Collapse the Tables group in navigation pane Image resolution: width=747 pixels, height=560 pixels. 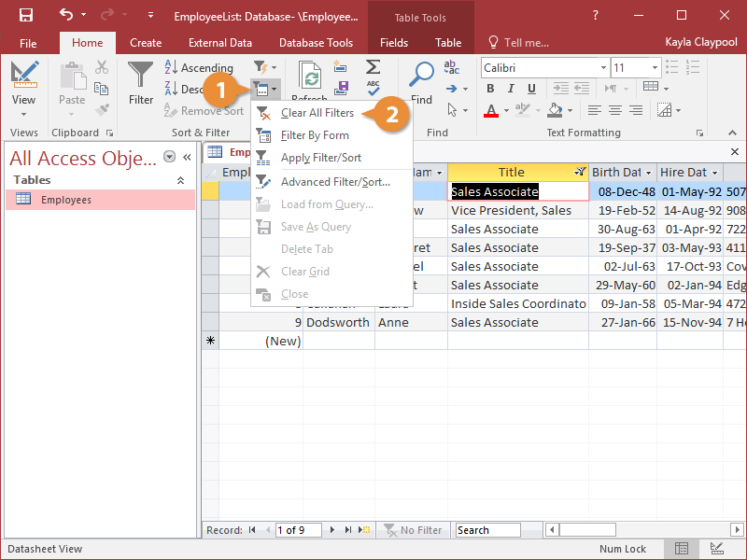(180, 180)
